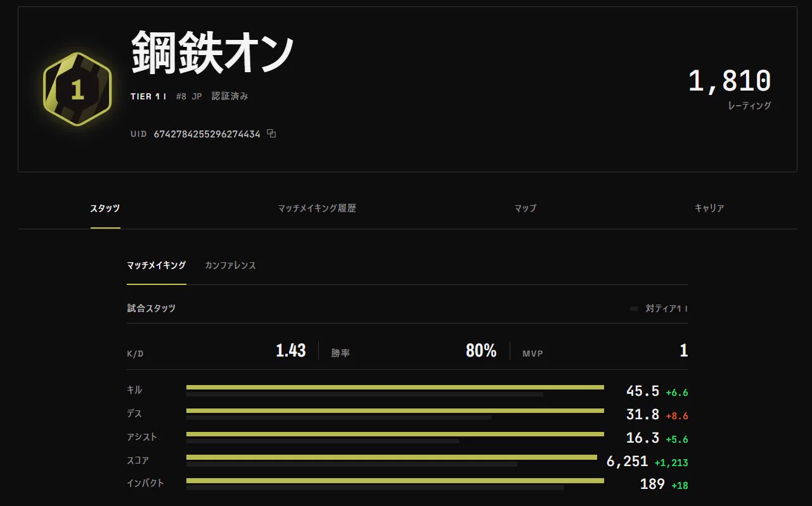The height and width of the screenshot is (506, 812).
Task: Click the 対ティア1 I legend swatch
Action: click(634, 309)
